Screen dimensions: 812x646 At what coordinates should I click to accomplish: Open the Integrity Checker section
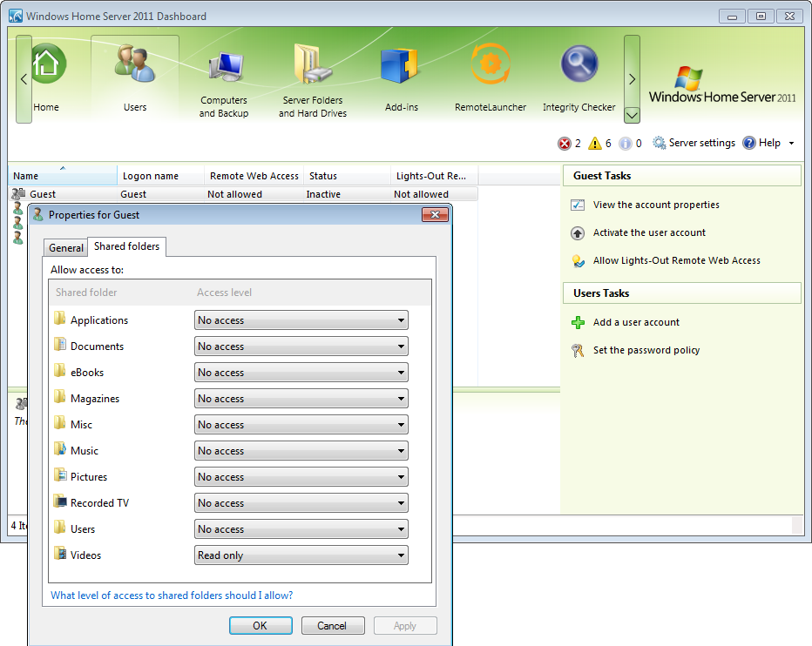point(579,64)
